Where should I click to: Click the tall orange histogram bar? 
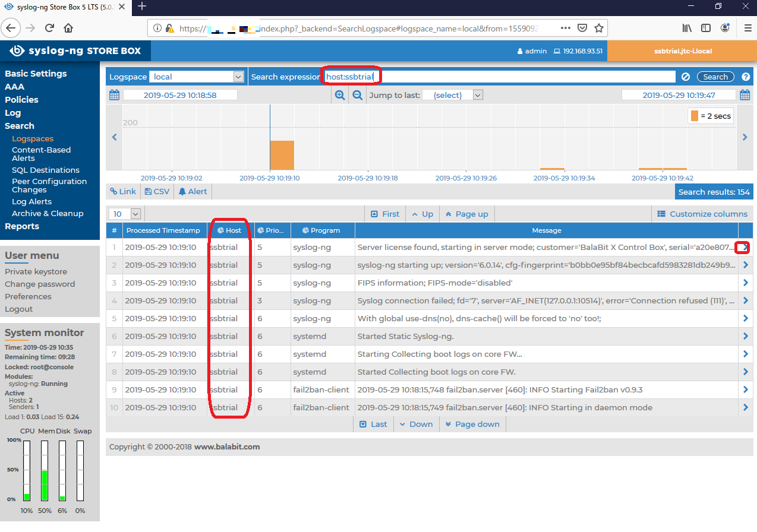(x=282, y=156)
